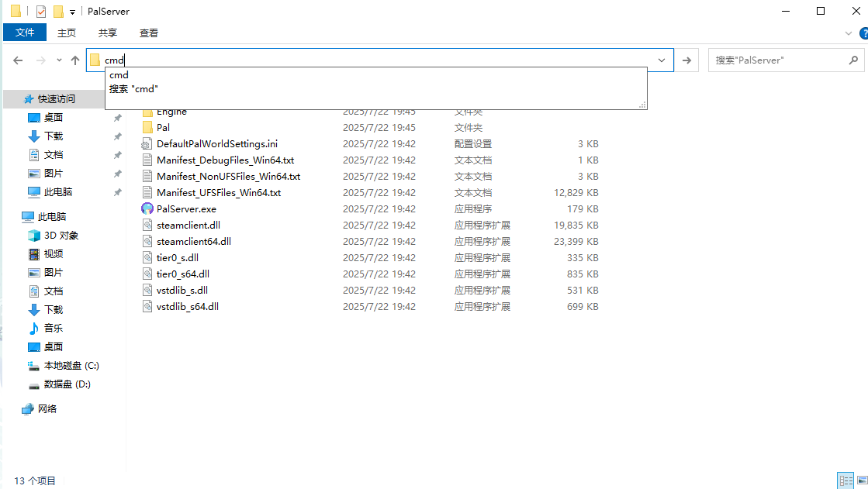Viewport: 868px width, 489px height.
Task: Open 音乐 folder in sidebar
Action: coord(54,328)
